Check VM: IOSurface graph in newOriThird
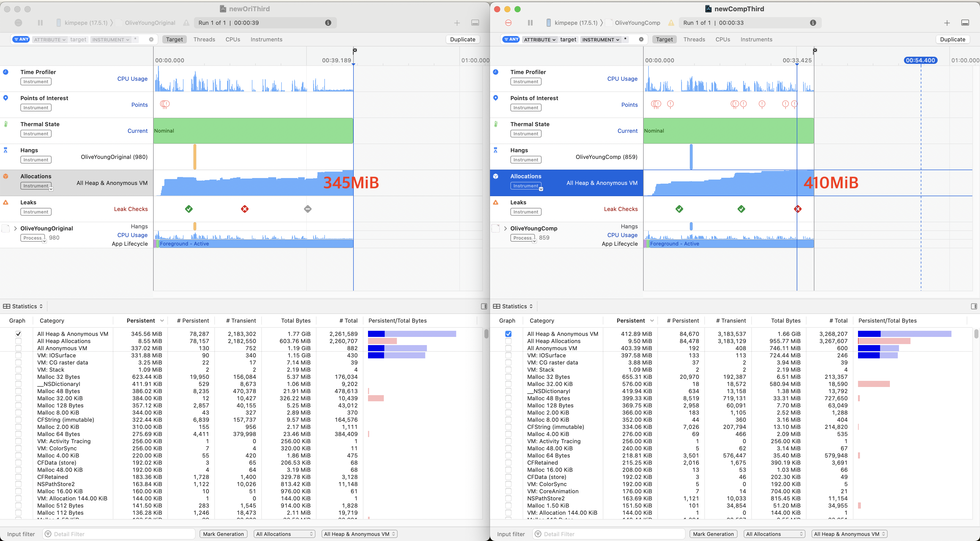This screenshot has height=541, width=980. pyautogui.click(x=18, y=355)
